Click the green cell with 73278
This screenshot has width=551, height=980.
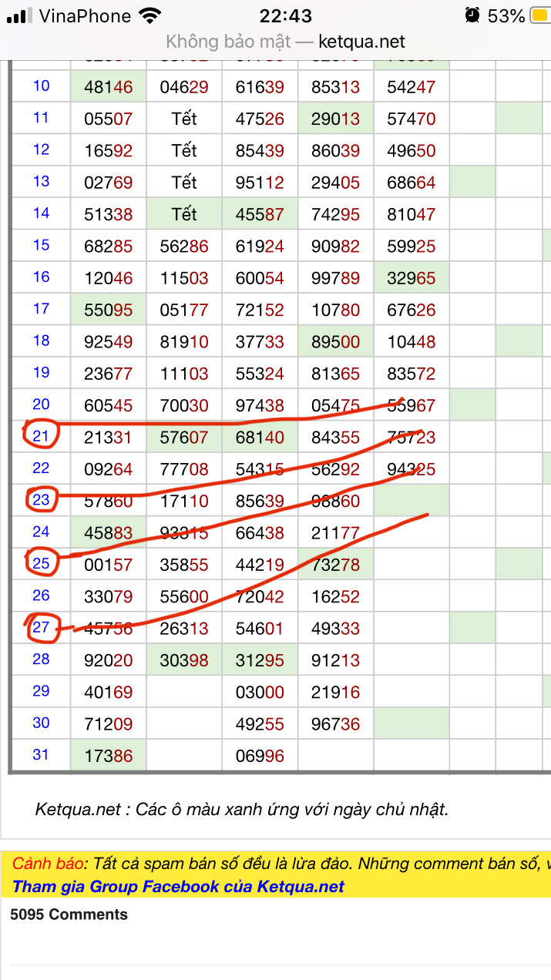[335, 565]
